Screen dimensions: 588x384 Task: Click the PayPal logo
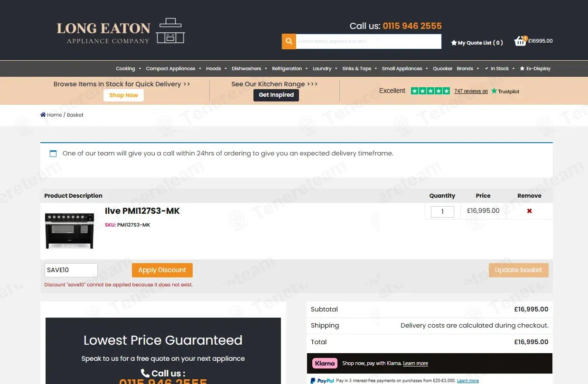pos(322,381)
